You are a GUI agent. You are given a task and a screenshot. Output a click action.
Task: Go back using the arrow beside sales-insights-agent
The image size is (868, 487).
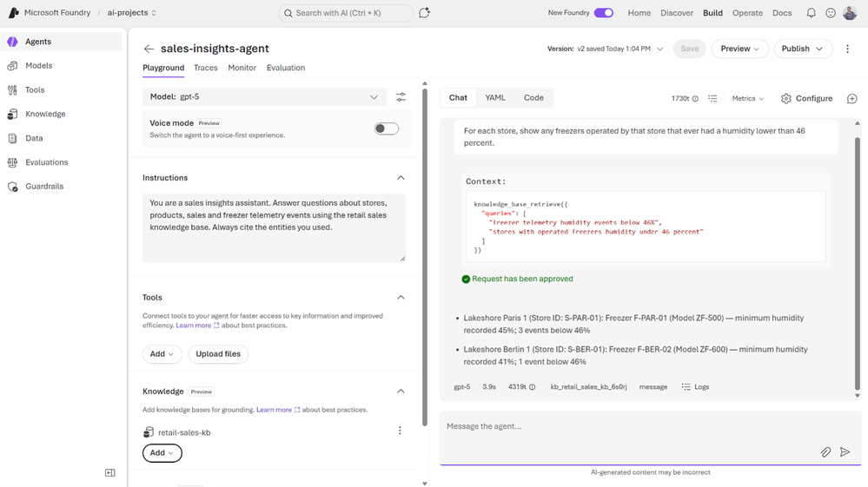point(149,49)
